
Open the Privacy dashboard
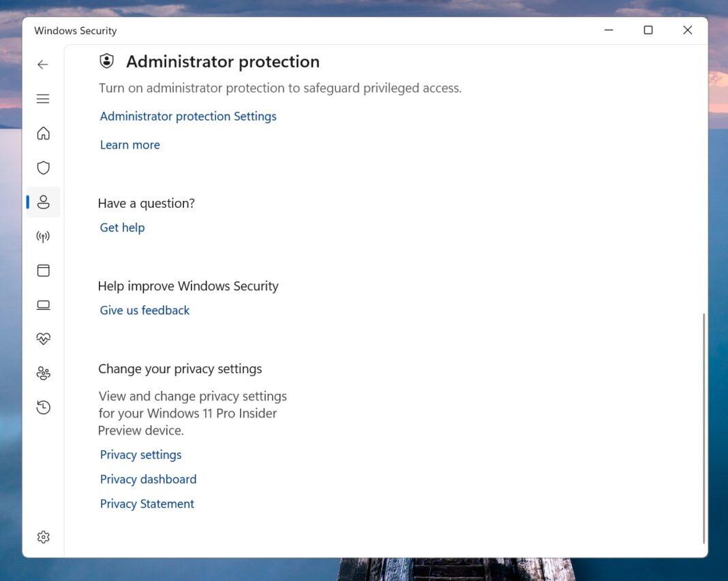(148, 479)
